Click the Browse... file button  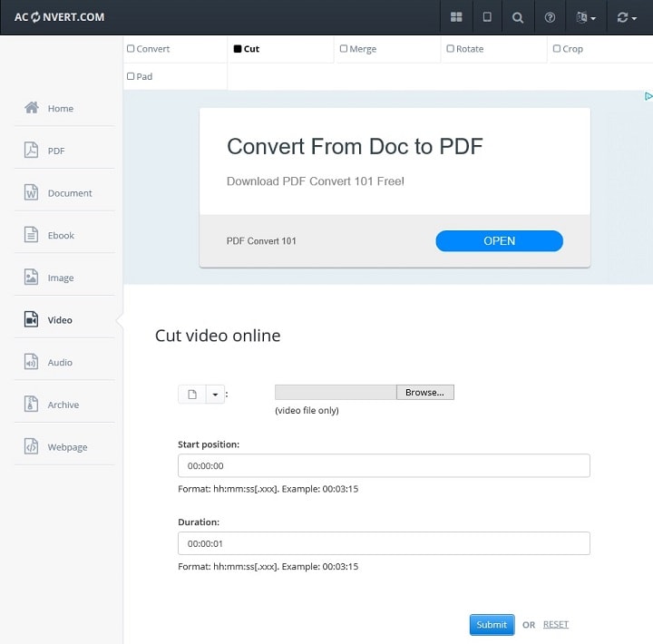424,393
